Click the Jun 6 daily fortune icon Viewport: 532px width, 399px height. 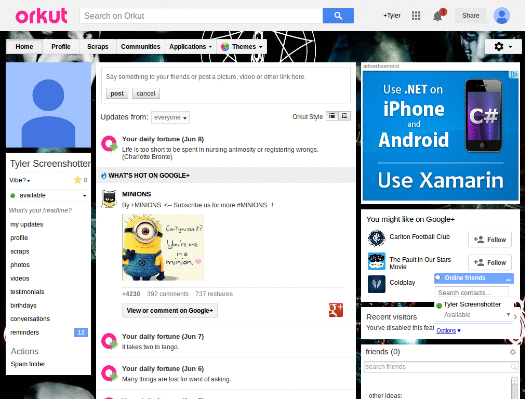tap(110, 373)
